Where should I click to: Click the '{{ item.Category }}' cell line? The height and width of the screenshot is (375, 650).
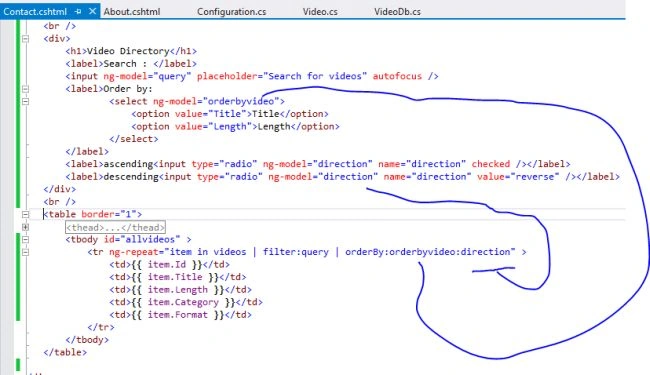pos(186,302)
